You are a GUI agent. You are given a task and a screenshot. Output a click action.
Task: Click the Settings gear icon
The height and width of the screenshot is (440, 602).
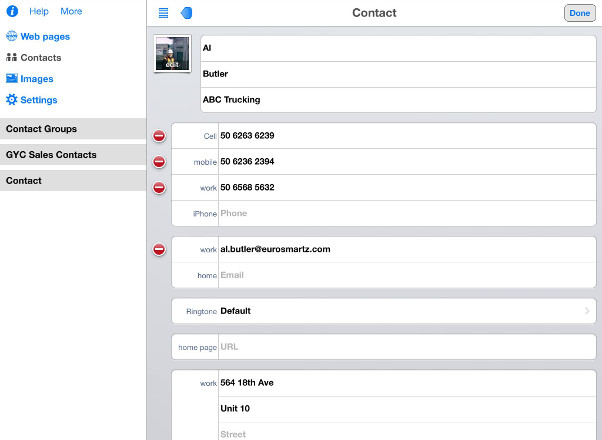pyautogui.click(x=12, y=100)
